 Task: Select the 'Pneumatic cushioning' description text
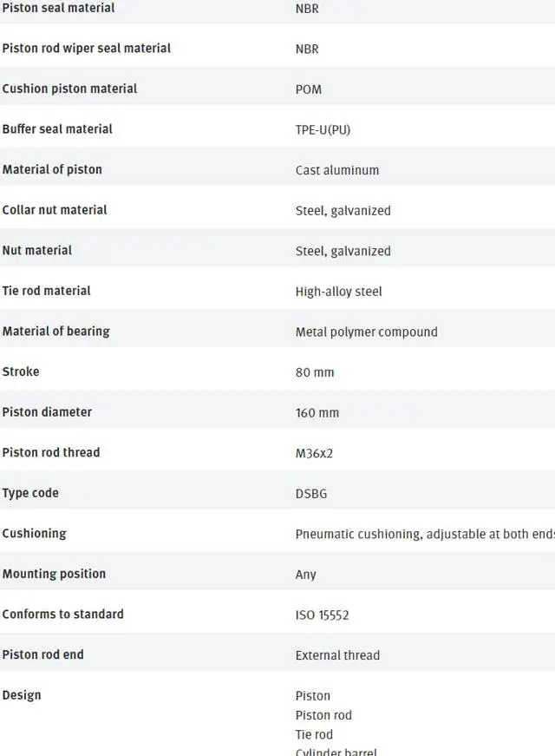coord(423,534)
